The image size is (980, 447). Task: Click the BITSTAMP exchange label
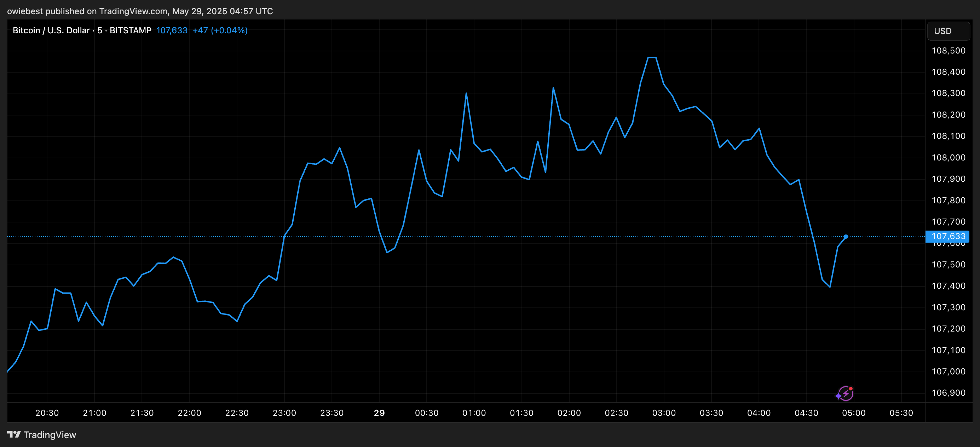[130, 30]
